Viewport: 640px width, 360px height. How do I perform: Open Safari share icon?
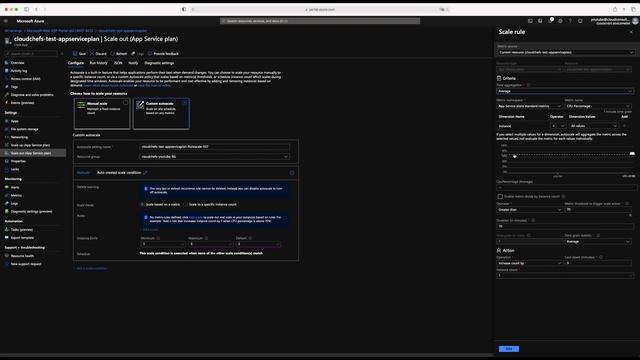(x=615, y=9)
